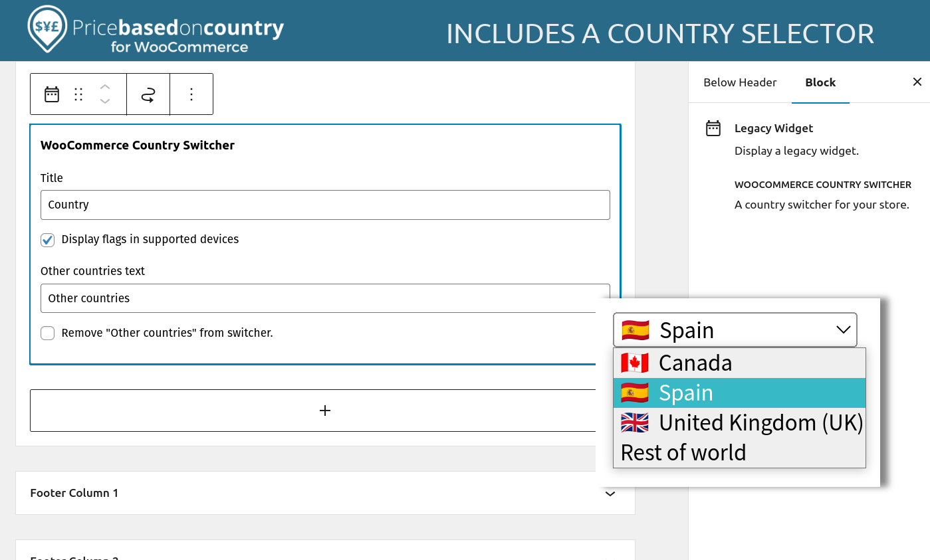Toggle Display flags in supported devices checkbox
The height and width of the screenshot is (560, 930).
47,240
